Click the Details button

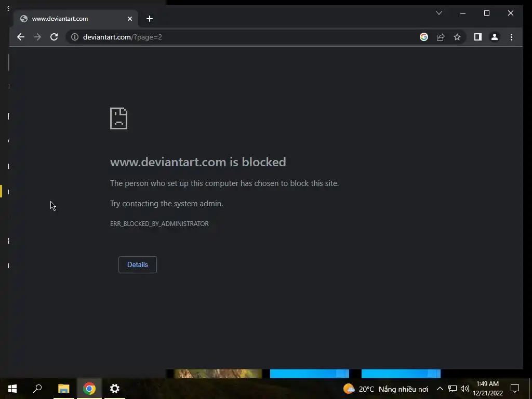(137, 264)
